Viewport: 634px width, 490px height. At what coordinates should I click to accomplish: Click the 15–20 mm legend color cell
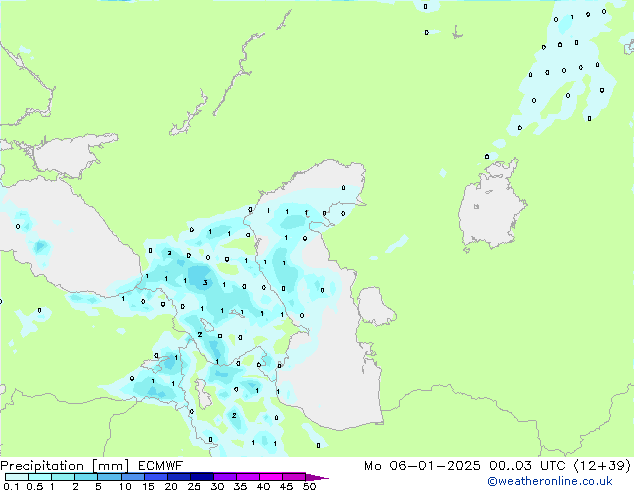(155, 477)
